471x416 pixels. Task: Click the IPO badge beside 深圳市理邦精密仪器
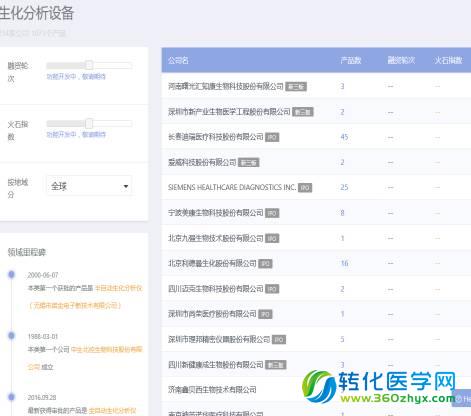279,340
